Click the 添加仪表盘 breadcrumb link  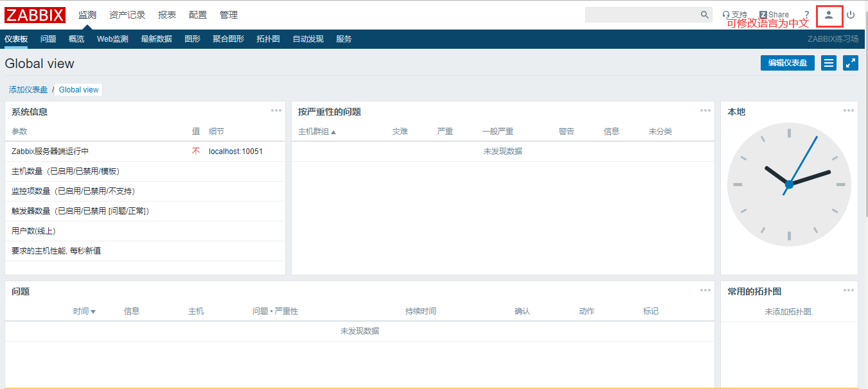tap(28, 90)
